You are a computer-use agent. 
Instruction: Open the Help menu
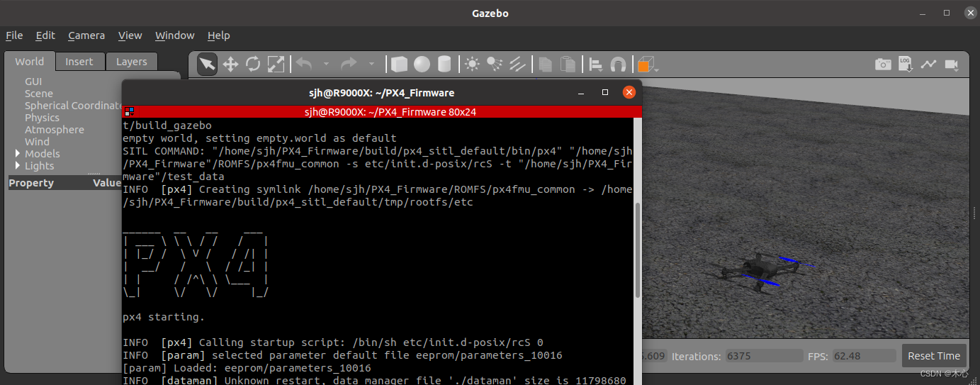tap(219, 35)
